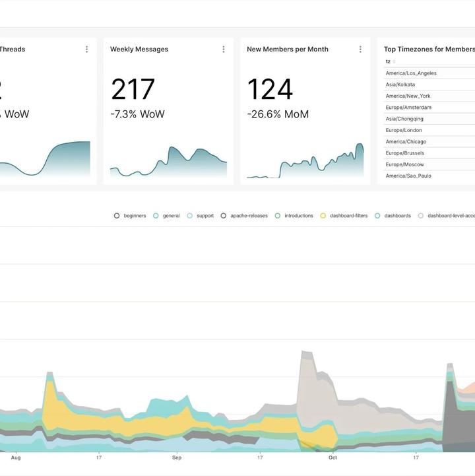Select the America/Los_Angeles timezone row
Image resolution: width=475 pixels, height=476 pixels.
point(429,73)
